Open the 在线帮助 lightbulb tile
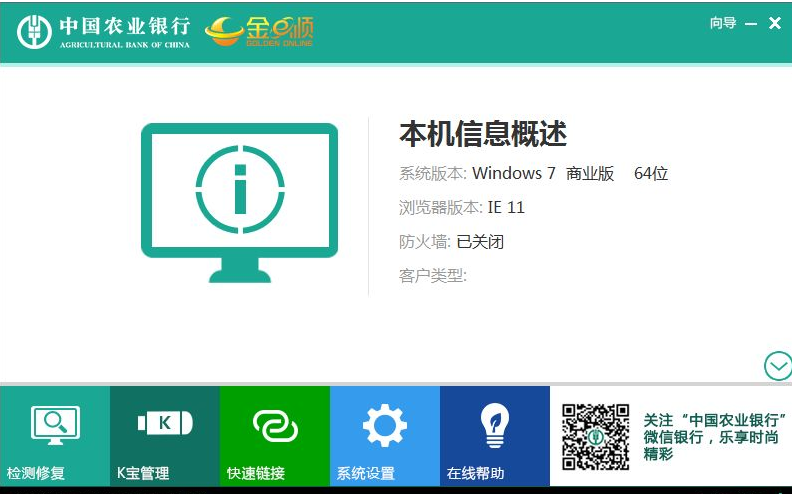Image resolution: width=792 pixels, height=494 pixels. (495, 436)
